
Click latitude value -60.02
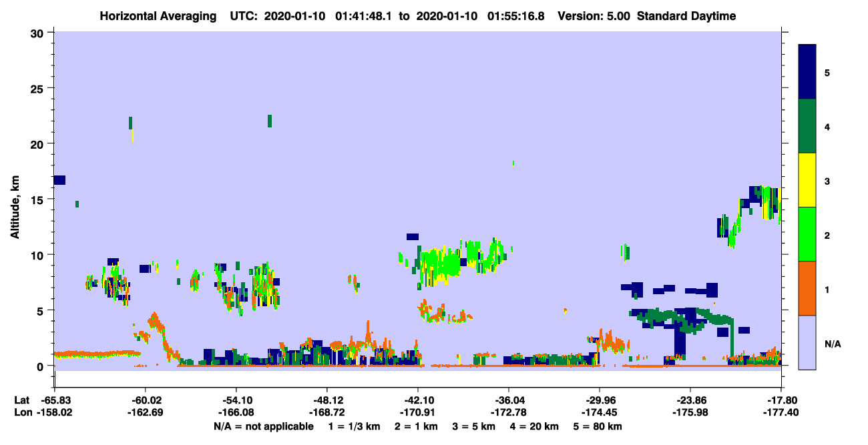pos(145,400)
